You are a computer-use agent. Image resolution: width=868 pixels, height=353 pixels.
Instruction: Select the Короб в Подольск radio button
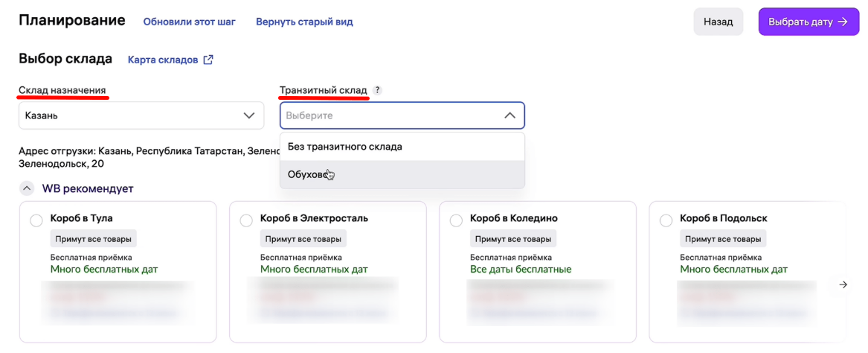[x=666, y=220]
